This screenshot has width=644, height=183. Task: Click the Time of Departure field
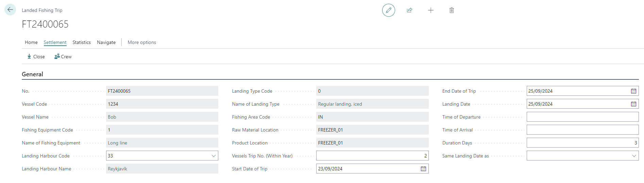click(582, 117)
